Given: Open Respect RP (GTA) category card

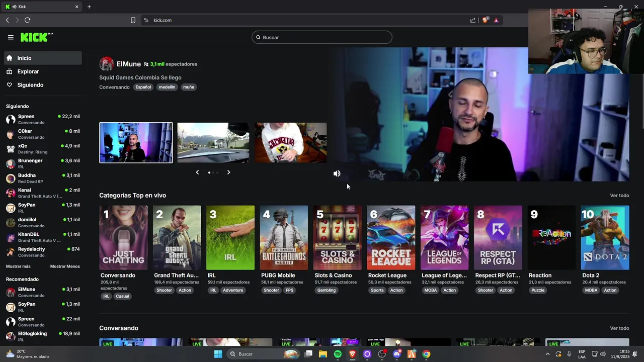Looking at the screenshot, I should point(498,237).
